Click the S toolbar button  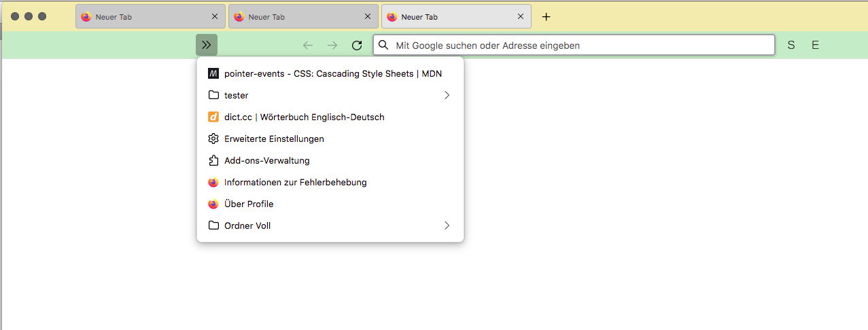pyautogui.click(x=791, y=45)
